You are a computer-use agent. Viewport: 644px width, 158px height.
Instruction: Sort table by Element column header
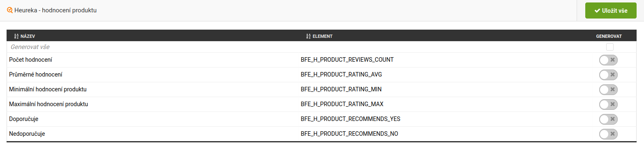(322, 36)
